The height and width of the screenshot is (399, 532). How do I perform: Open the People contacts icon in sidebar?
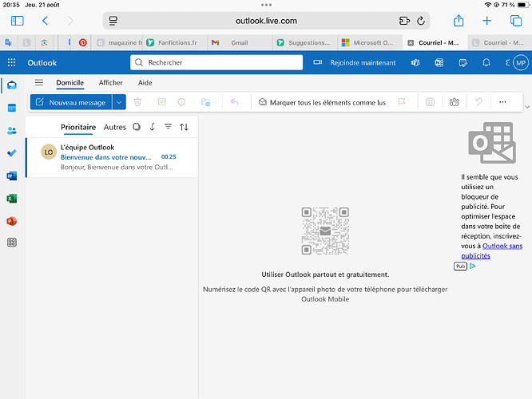tap(11, 130)
